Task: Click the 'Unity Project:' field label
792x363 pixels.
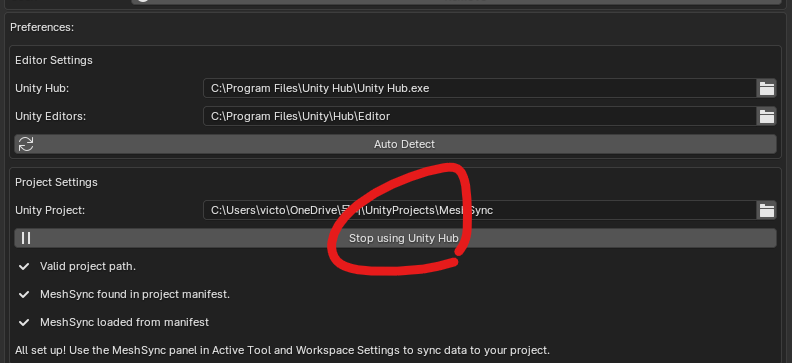Action: point(50,211)
